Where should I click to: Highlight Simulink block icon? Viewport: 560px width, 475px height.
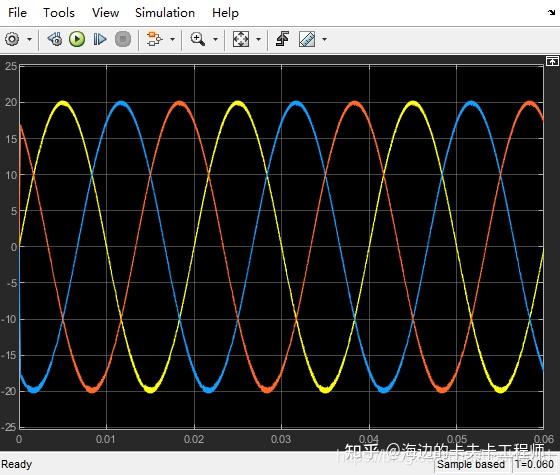click(x=155, y=39)
